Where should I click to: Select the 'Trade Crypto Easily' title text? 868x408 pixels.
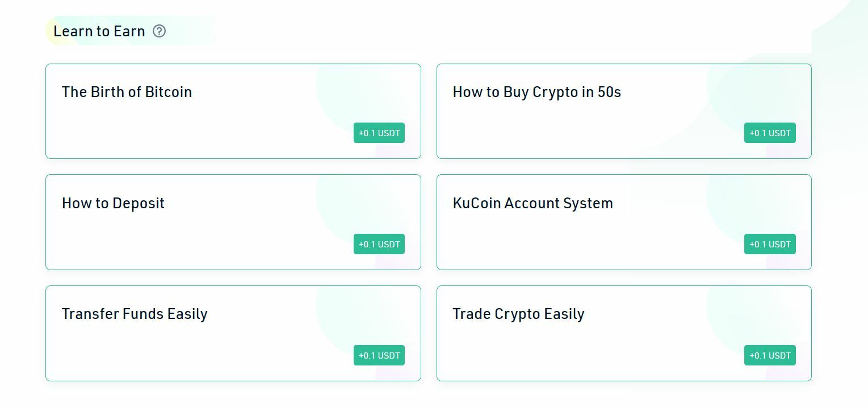518,314
